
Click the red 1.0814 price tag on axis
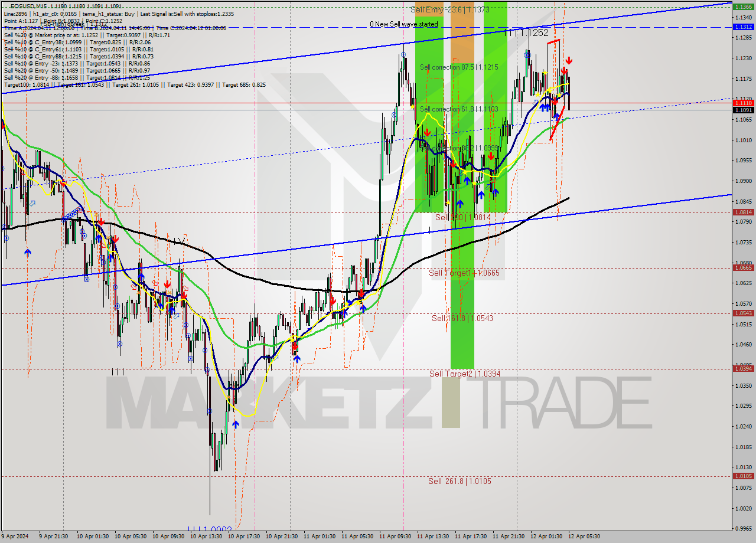point(742,212)
